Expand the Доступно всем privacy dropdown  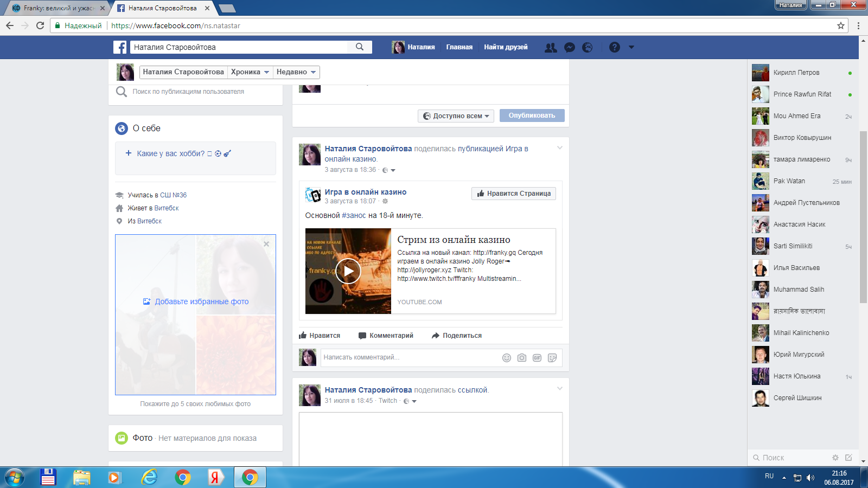click(x=456, y=116)
